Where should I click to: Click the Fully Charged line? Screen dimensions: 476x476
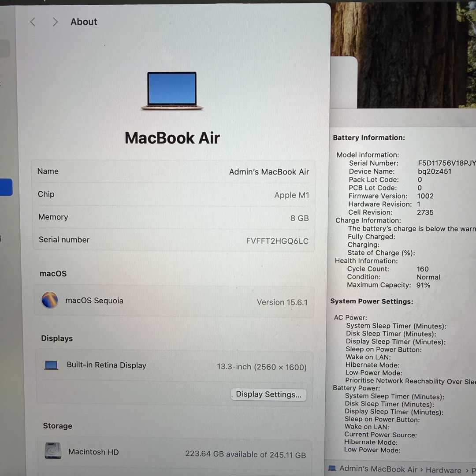pyautogui.click(x=371, y=237)
